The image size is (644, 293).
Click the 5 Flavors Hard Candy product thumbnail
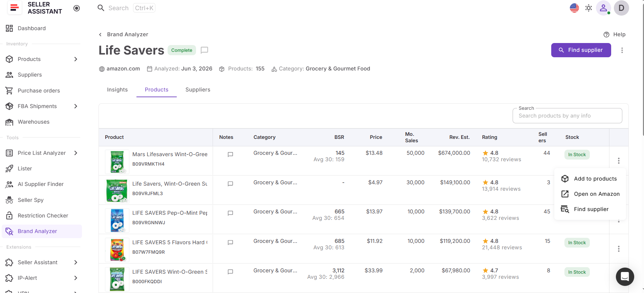[117, 250]
